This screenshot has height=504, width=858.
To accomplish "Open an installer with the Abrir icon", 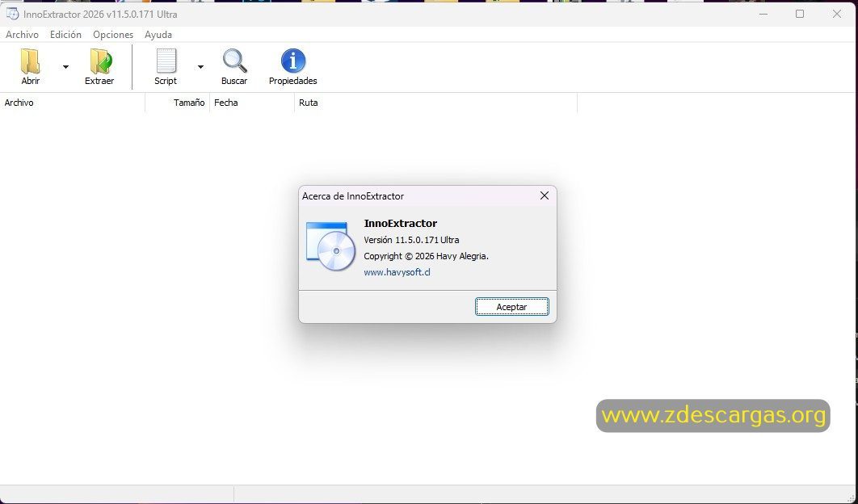I will 30,67.
